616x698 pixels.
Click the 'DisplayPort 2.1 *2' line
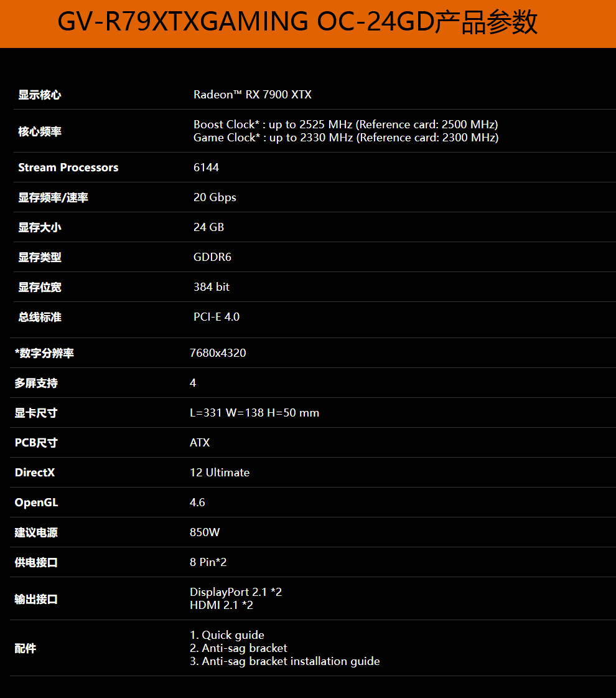tap(236, 592)
